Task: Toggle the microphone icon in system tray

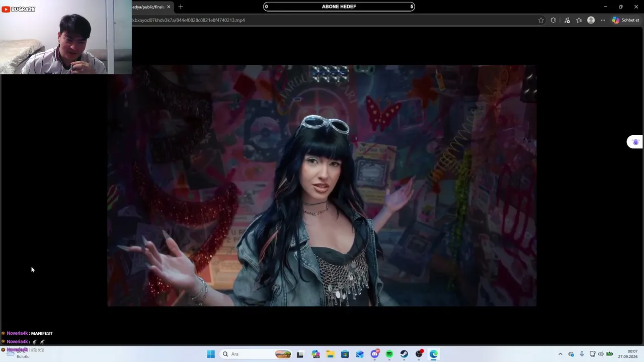Action: [582, 354]
